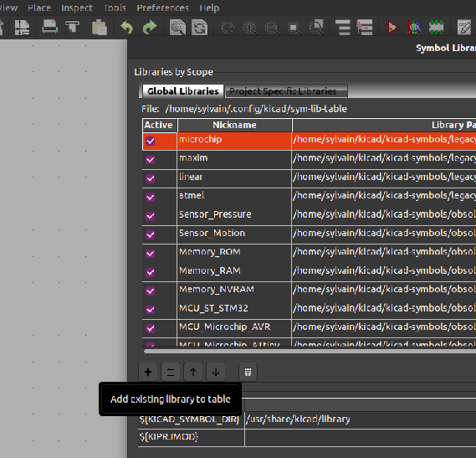Uncheck Active for atmel library
The height and width of the screenshot is (458, 476).
coord(151,198)
